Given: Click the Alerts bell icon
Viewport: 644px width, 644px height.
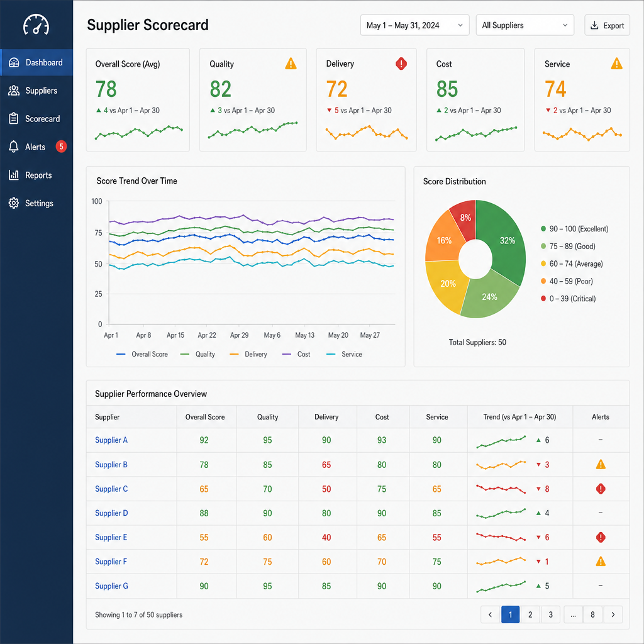Looking at the screenshot, I should pos(14,147).
